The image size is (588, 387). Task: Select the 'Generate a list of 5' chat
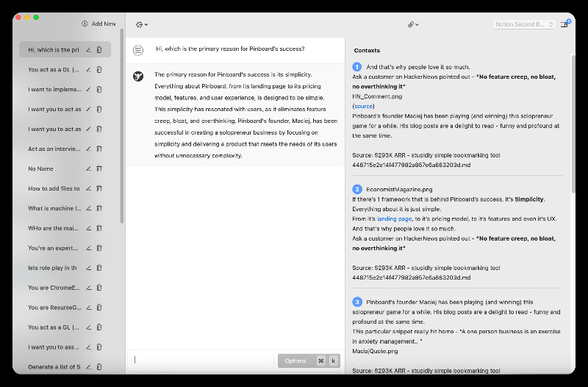pyautogui.click(x=54, y=366)
